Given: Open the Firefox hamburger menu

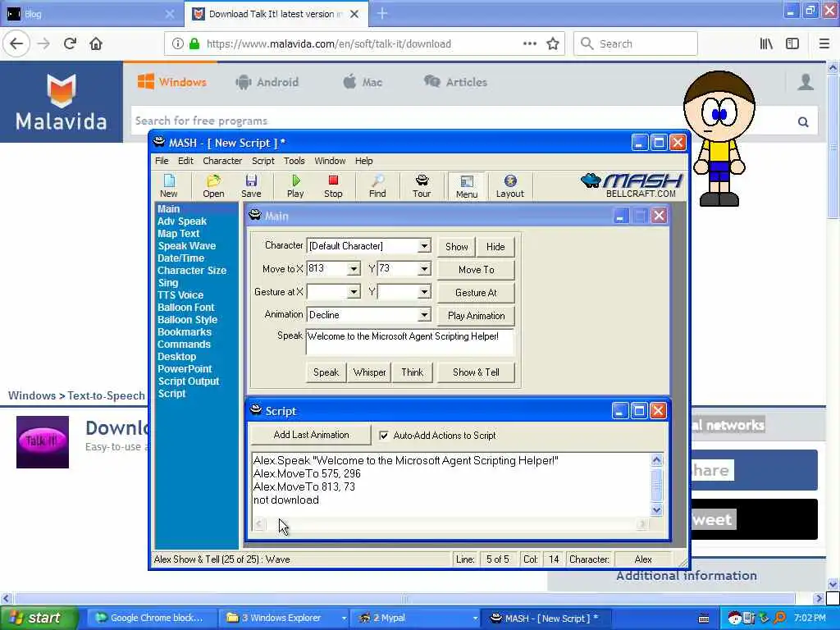Looking at the screenshot, I should pos(824,43).
